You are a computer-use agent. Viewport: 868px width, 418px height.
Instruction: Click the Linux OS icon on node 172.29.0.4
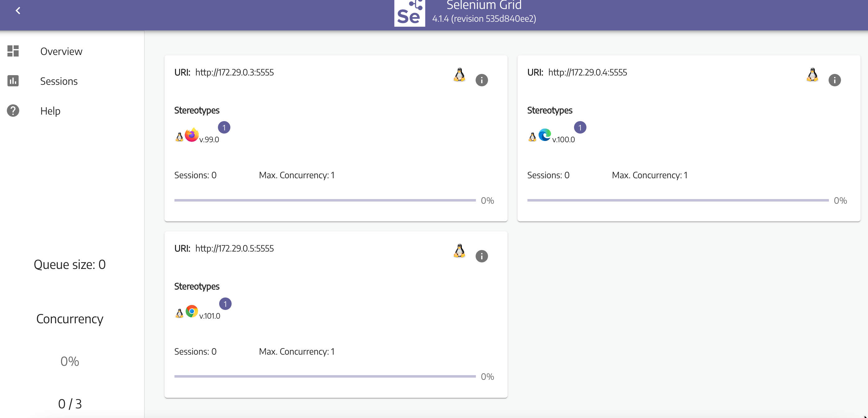pyautogui.click(x=812, y=75)
